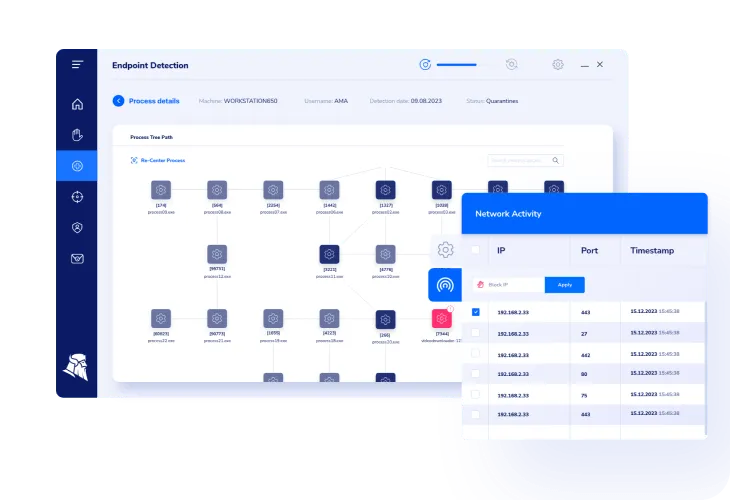Select process21.exe node in bottom row
The image size is (730, 500).
[217, 318]
